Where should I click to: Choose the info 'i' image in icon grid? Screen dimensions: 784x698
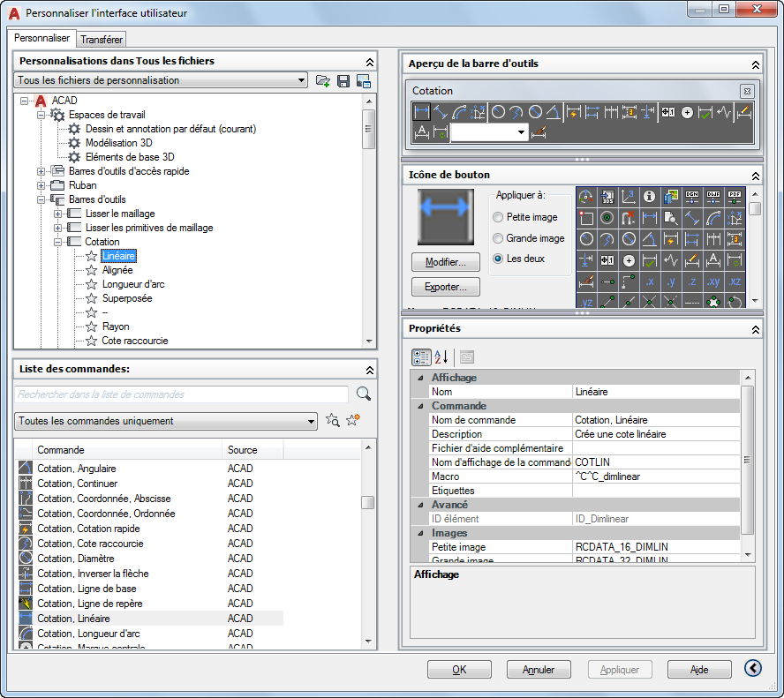tap(650, 197)
